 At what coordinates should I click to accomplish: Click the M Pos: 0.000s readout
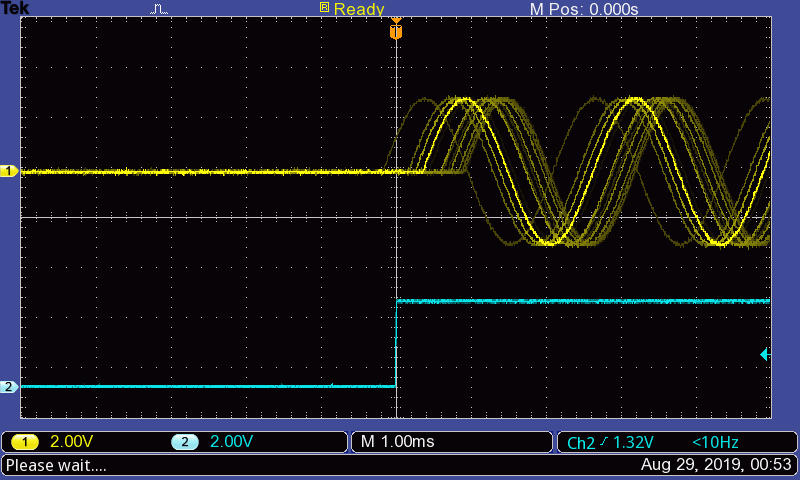pyautogui.click(x=583, y=9)
